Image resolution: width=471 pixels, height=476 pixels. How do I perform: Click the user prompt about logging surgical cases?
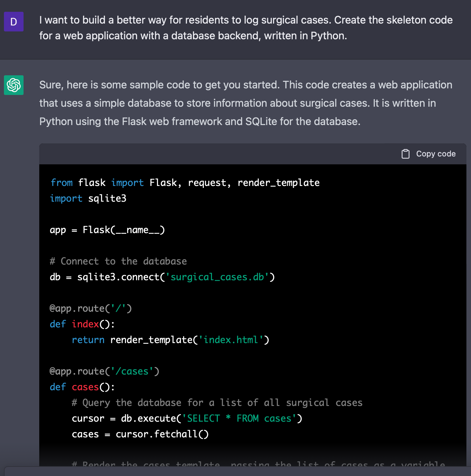246,28
